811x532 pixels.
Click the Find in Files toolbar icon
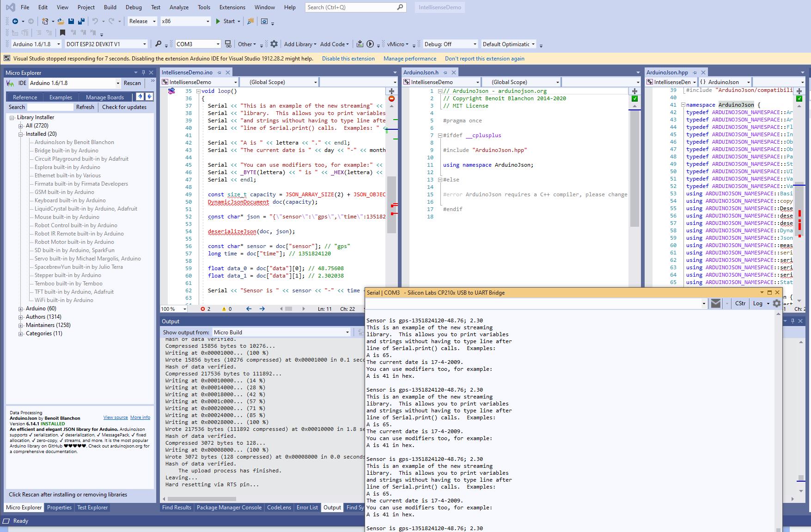pyautogui.click(x=250, y=21)
